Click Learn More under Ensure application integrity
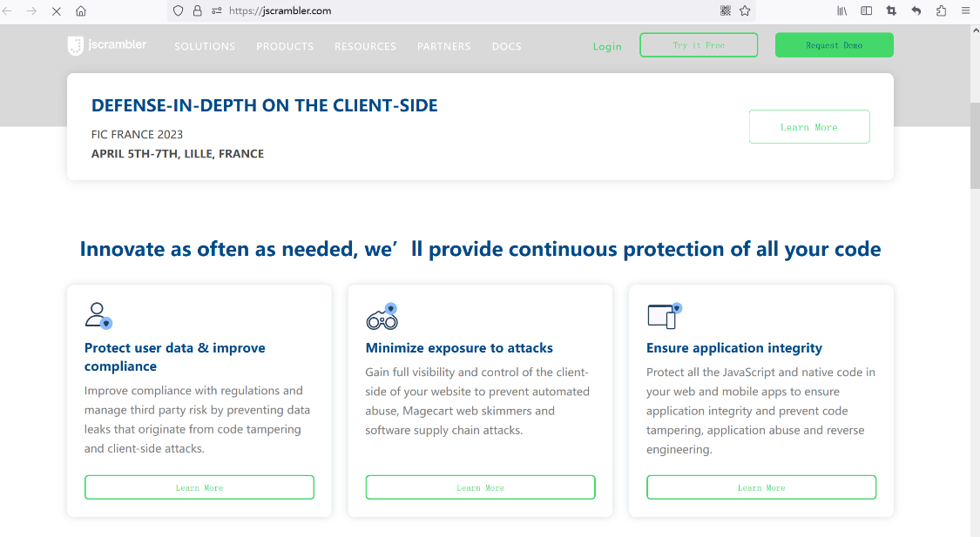The width and height of the screenshot is (980, 537). 761,487
